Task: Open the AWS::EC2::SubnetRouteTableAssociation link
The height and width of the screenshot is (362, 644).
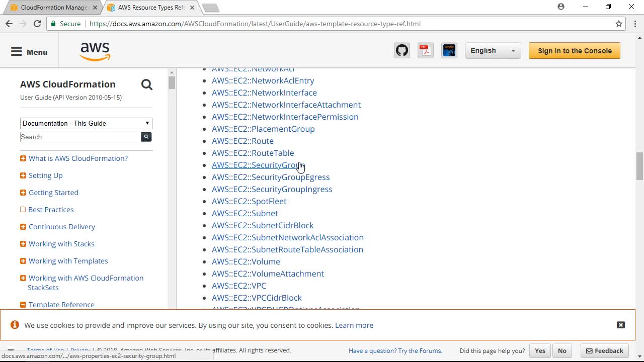Action: (x=287, y=249)
